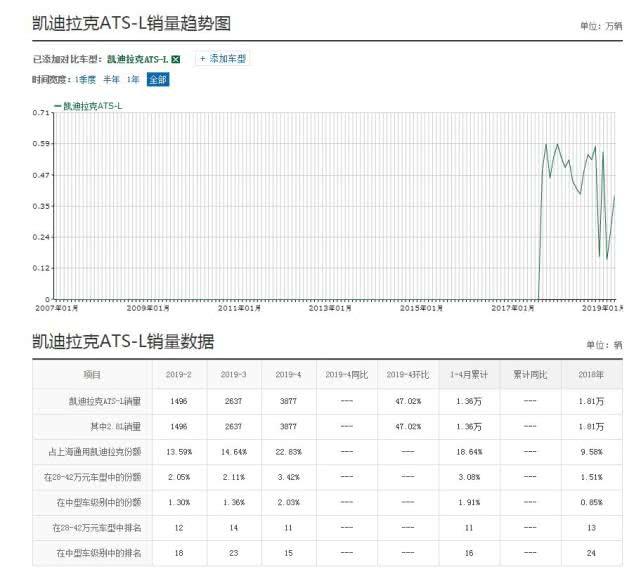Click the 22.83% share cell
This screenshot has width=641, height=574.
click(289, 452)
